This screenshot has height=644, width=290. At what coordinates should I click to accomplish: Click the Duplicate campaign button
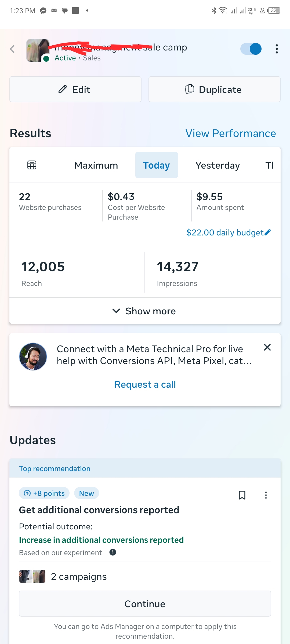tap(214, 89)
